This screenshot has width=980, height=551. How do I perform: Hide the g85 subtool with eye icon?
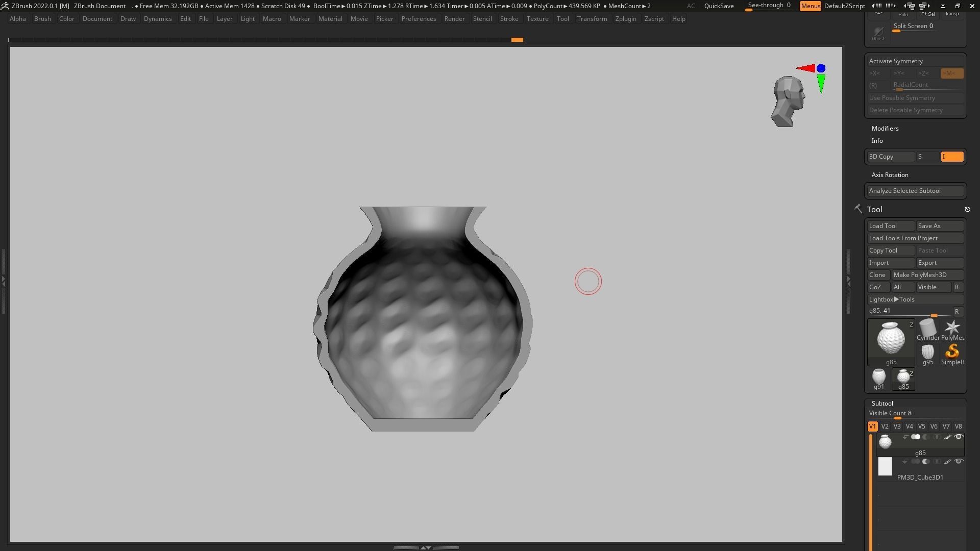pyautogui.click(x=959, y=437)
